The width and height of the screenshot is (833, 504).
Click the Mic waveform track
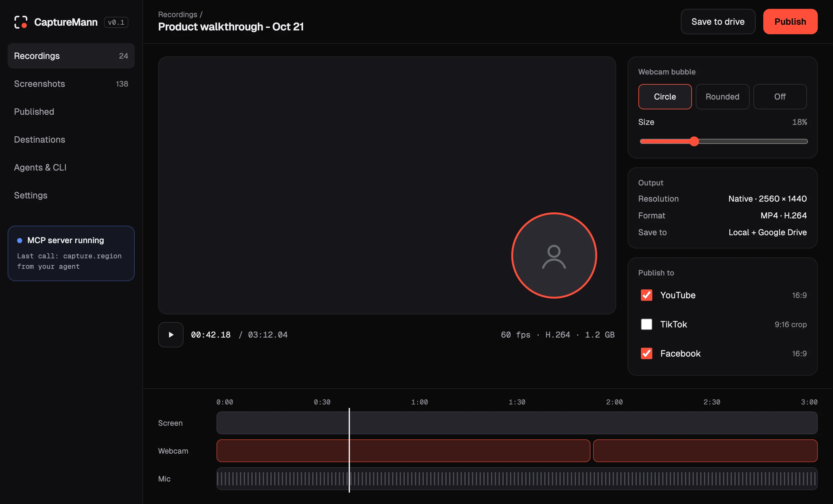pyautogui.click(x=517, y=479)
